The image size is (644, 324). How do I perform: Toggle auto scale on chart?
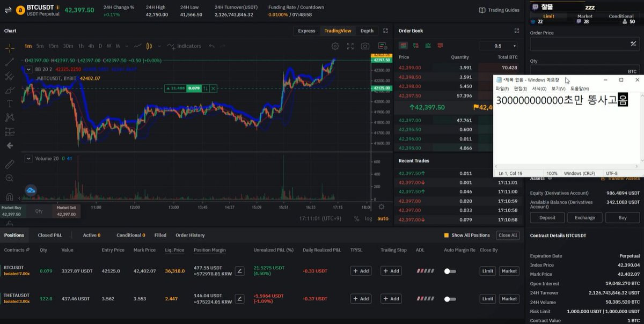(x=383, y=218)
